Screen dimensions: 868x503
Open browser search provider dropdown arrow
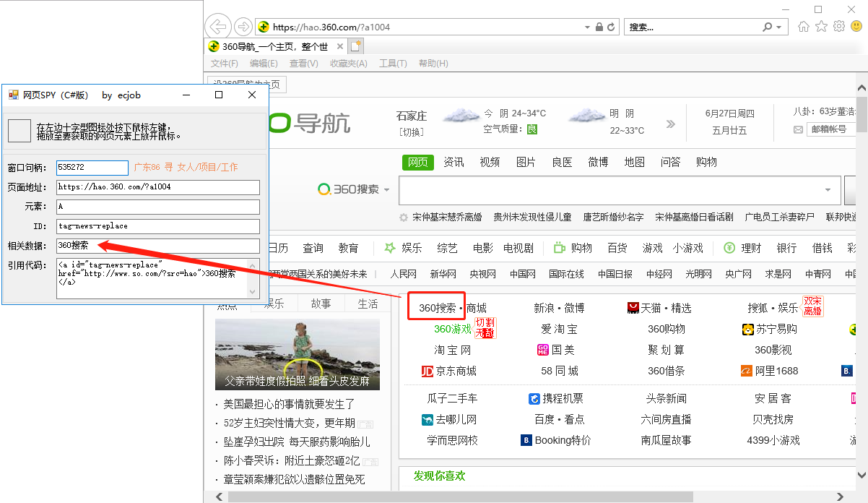(778, 27)
